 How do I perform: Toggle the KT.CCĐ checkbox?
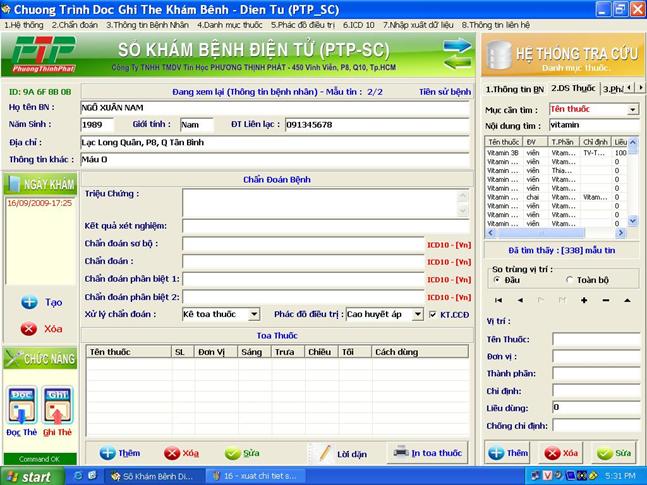click(x=433, y=314)
